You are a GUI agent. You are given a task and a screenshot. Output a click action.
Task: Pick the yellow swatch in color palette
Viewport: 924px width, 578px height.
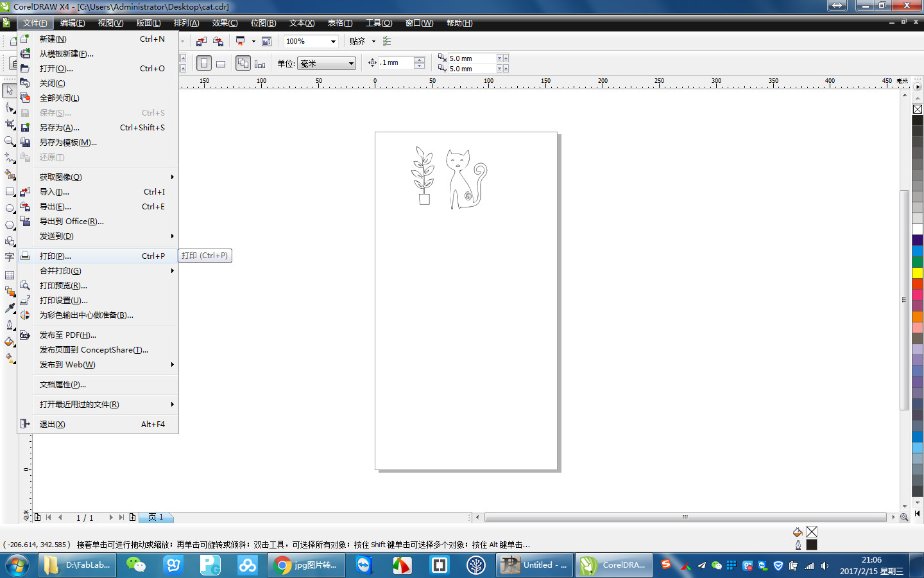point(918,273)
